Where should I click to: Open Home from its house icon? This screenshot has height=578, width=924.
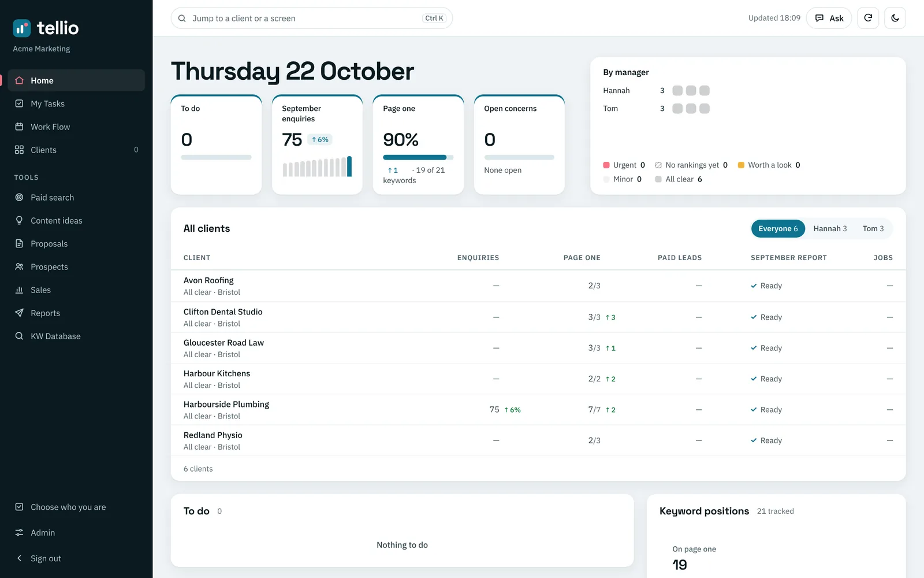[x=19, y=80]
